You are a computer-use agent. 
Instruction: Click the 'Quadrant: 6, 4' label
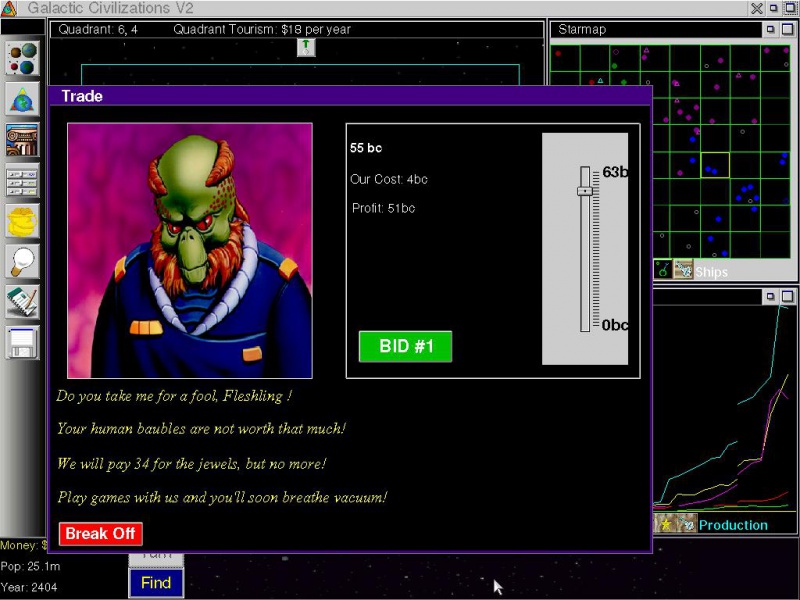(98, 30)
